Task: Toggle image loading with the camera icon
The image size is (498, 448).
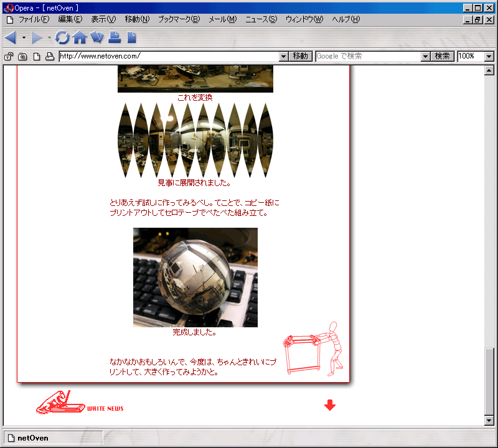Action: 22,57
